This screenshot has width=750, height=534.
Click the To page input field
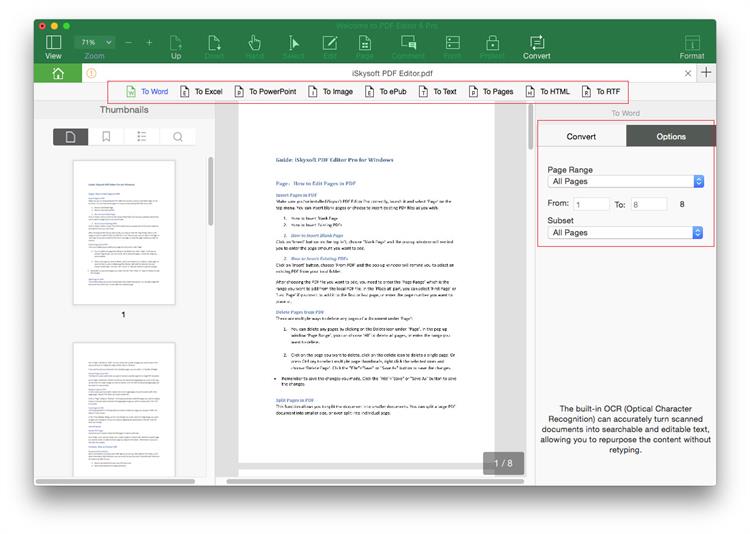coord(649,204)
